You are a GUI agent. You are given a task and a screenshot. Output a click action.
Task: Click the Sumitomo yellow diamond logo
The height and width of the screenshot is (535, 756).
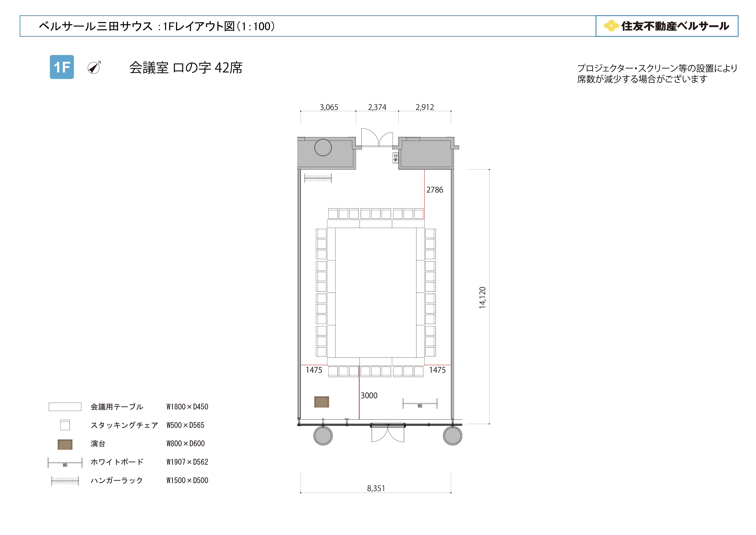[x=611, y=26]
